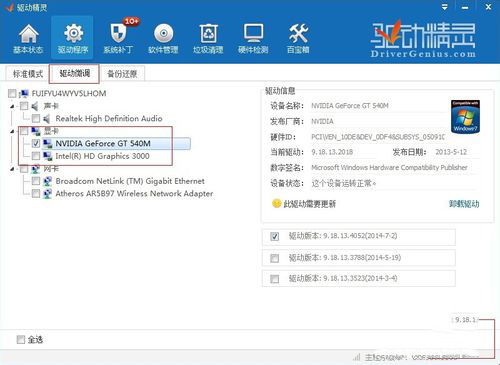This screenshot has height=365, width=500.
Task: Uncheck driver version 9.18.13.4052 checkbox
Action: click(274, 236)
